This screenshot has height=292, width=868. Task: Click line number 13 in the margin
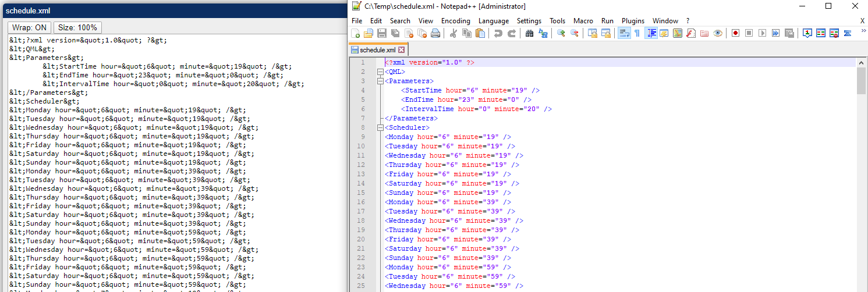click(x=361, y=174)
